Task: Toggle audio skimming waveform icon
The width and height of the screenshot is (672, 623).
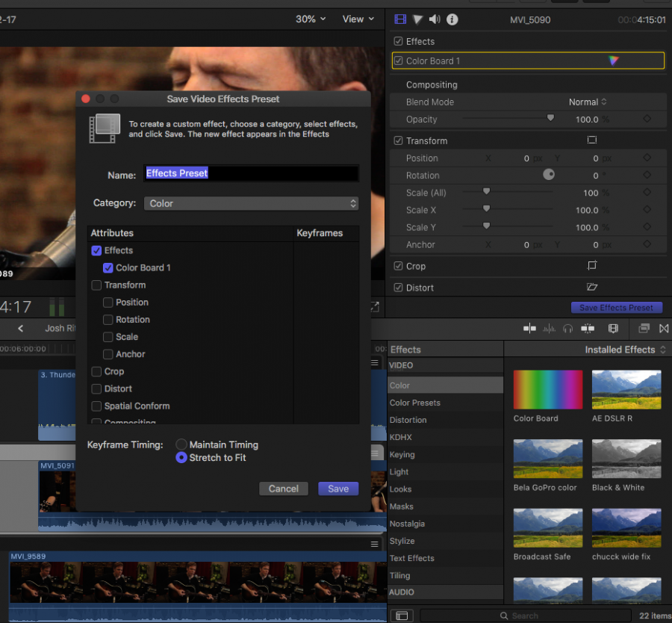Action: pyautogui.click(x=549, y=329)
